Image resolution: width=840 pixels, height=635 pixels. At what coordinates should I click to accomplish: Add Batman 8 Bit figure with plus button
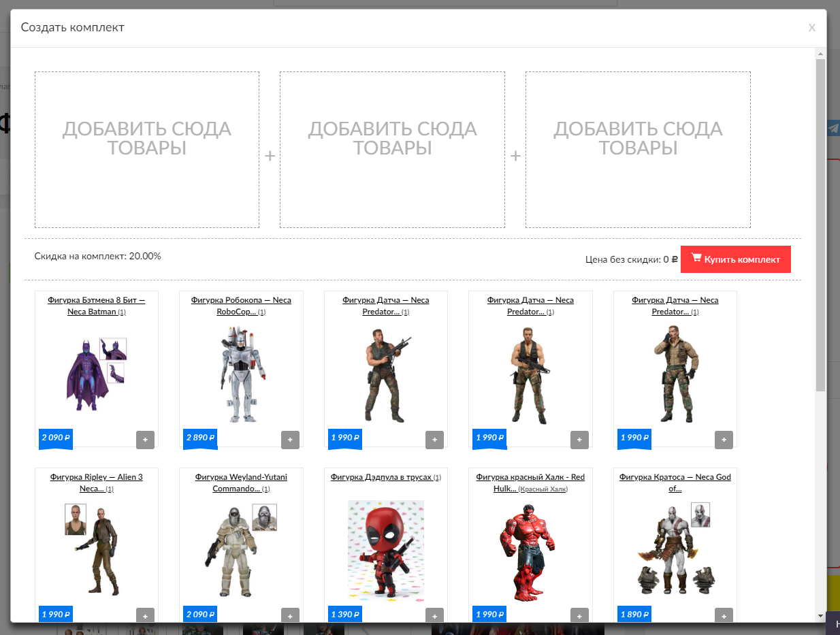[x=145, y=440]
